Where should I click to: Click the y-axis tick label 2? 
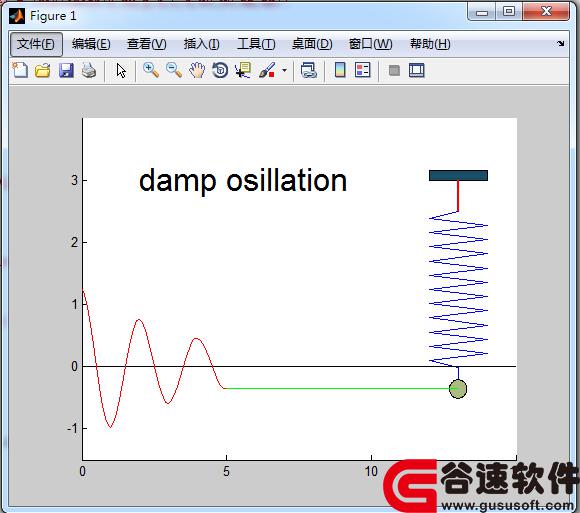pyautogui.click(x=75, y=243)
